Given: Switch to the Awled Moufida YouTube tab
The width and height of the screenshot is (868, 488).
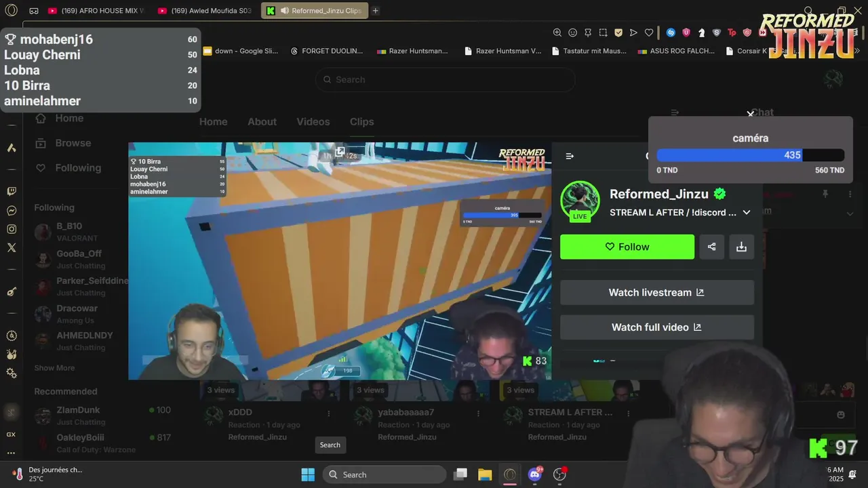Looking at the screenshot, I should click(x=205, y=11).
